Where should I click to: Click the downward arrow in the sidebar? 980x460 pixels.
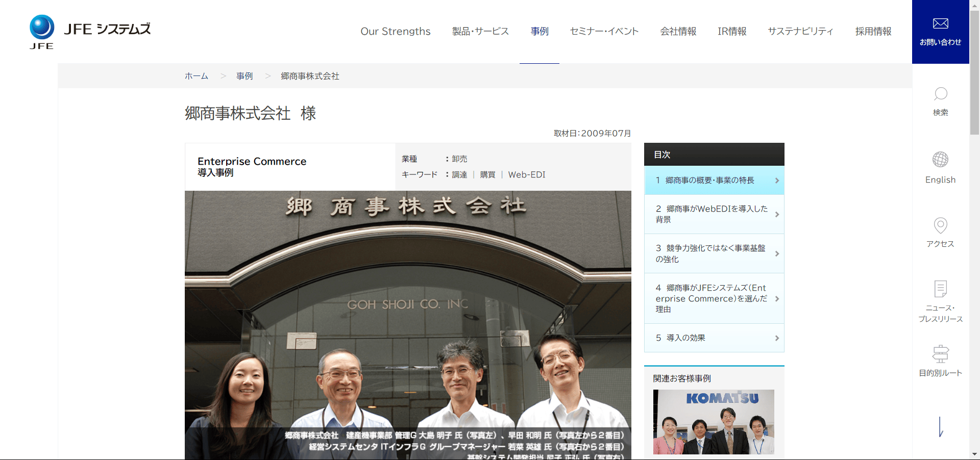pos(941,427)
